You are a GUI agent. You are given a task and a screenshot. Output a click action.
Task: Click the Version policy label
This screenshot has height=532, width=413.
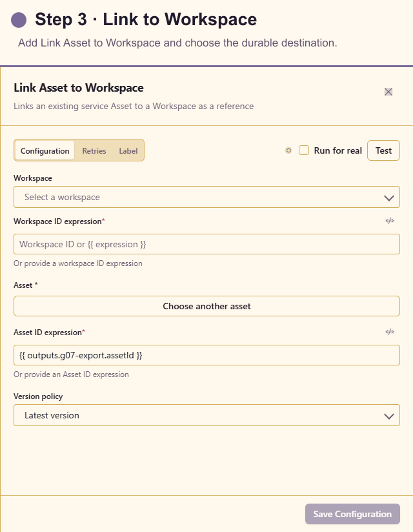click(x=38, y=396)
